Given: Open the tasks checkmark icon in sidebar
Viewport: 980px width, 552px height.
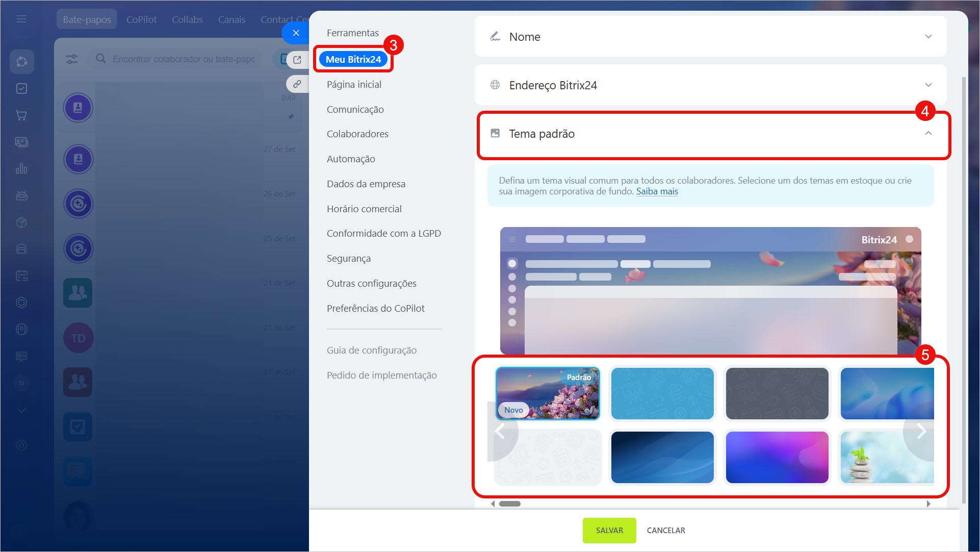Looking at the screenshot, I should point(21,89).
